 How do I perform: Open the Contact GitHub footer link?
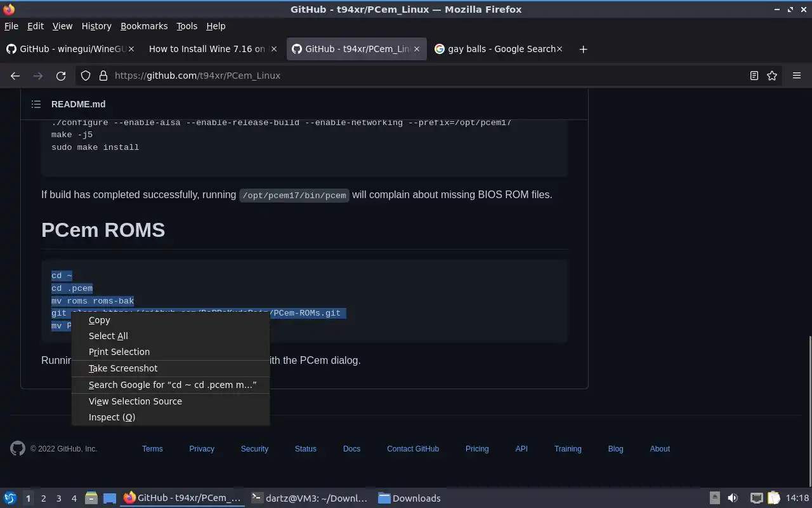pos(413,449)
